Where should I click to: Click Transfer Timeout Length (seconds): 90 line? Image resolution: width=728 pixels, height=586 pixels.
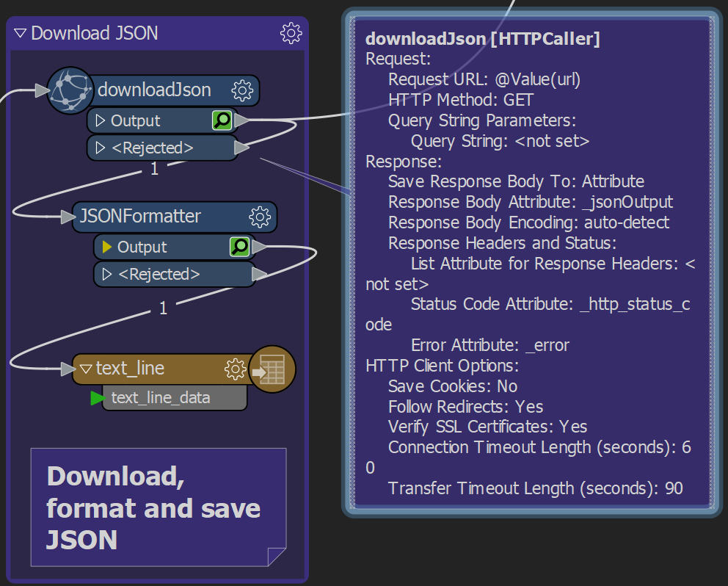pyautogui.click(x=535, y=488)
